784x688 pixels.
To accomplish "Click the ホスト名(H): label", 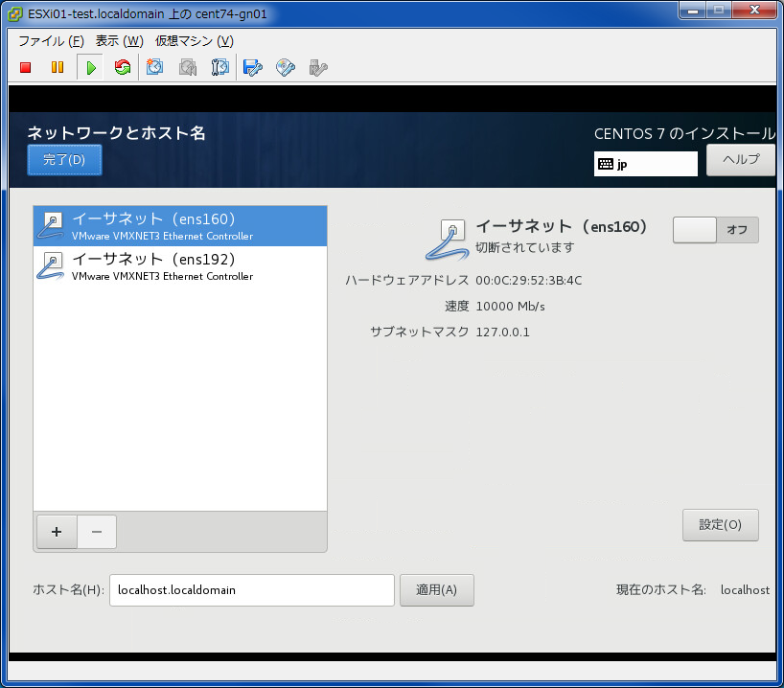I will pos(68,590).
